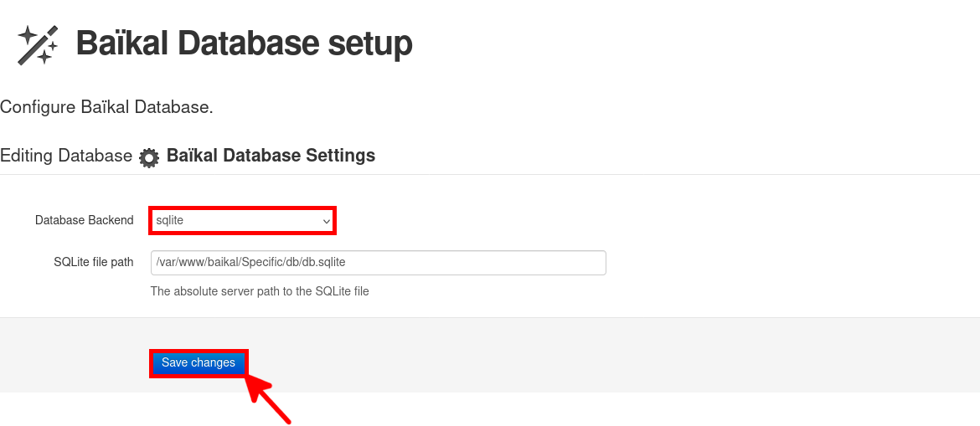Screen dimensions: 980x426
Task: Click the blank area below the gray bar
Action: 586,410
